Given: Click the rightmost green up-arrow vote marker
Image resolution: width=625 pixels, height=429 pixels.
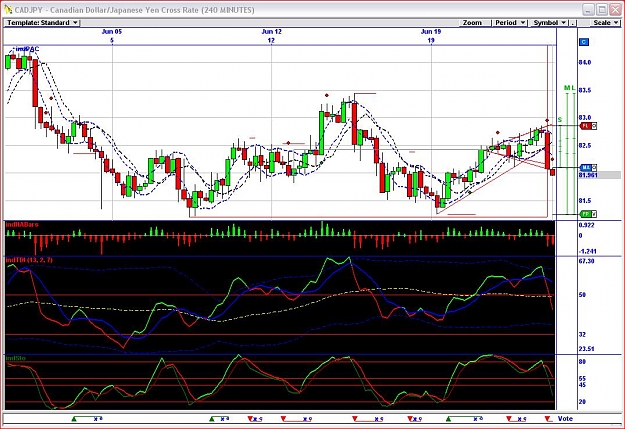Looking at the screenshot, I should click(x=448, y=419).
